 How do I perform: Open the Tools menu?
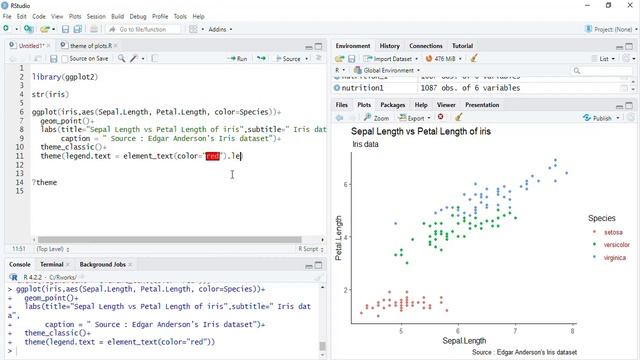click(x=180, y=17)
